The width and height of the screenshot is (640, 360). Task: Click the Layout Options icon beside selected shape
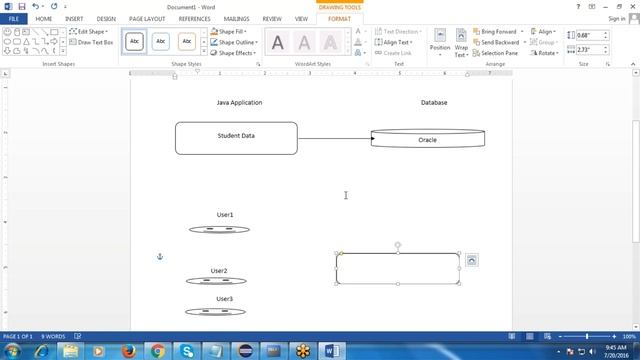click(471, 260)
